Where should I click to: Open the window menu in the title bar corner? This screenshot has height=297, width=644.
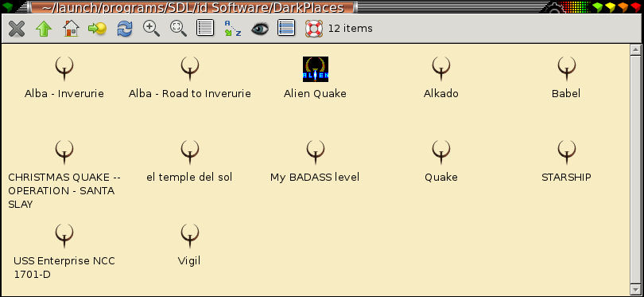pyautogui.click(x=7, y=6)
